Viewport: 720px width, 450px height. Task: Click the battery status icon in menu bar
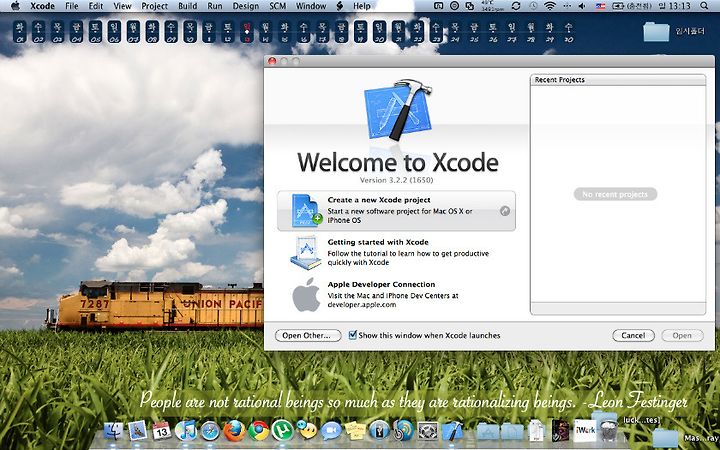pos(619,6)
